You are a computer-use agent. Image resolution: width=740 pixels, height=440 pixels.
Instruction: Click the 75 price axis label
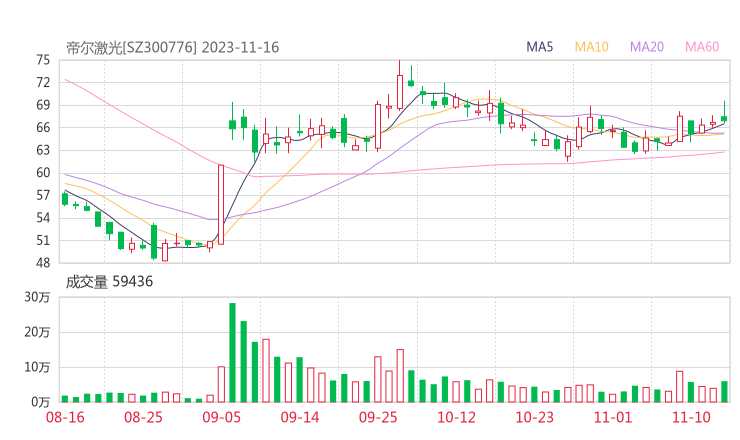[42, 60]
